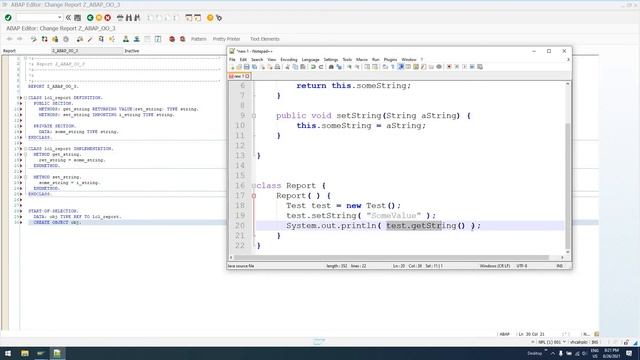Click the SAP command field collapse chevrons
The height and width of the screenshot is (360, 640).
coord(69,18)
